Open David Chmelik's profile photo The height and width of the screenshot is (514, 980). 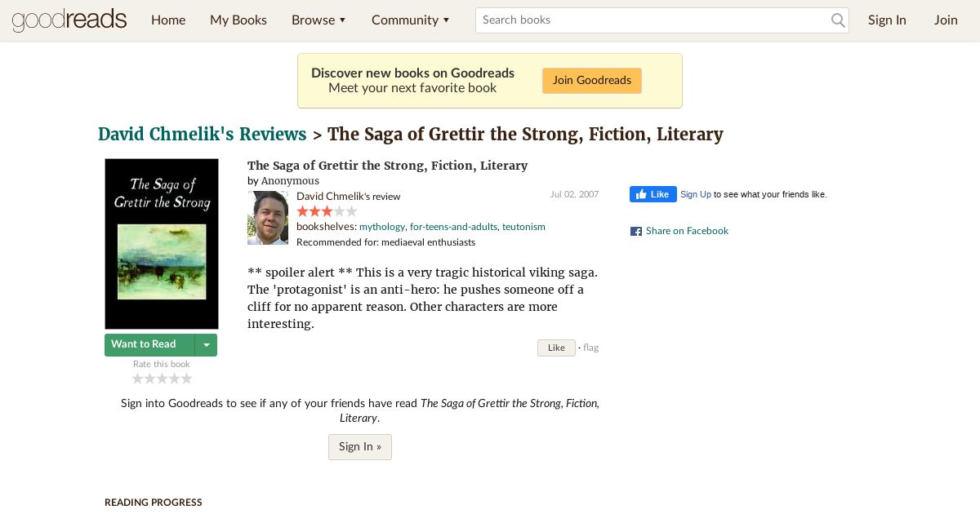tap(268, 218)
